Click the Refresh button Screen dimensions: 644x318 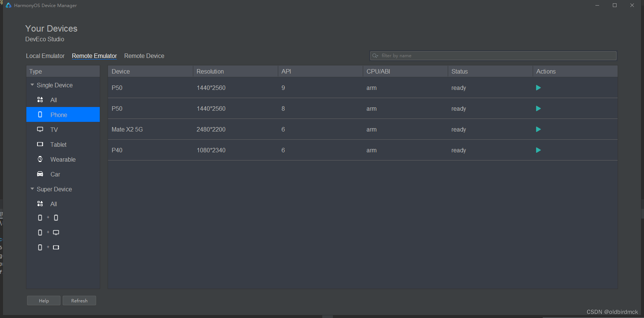point(79,301)
